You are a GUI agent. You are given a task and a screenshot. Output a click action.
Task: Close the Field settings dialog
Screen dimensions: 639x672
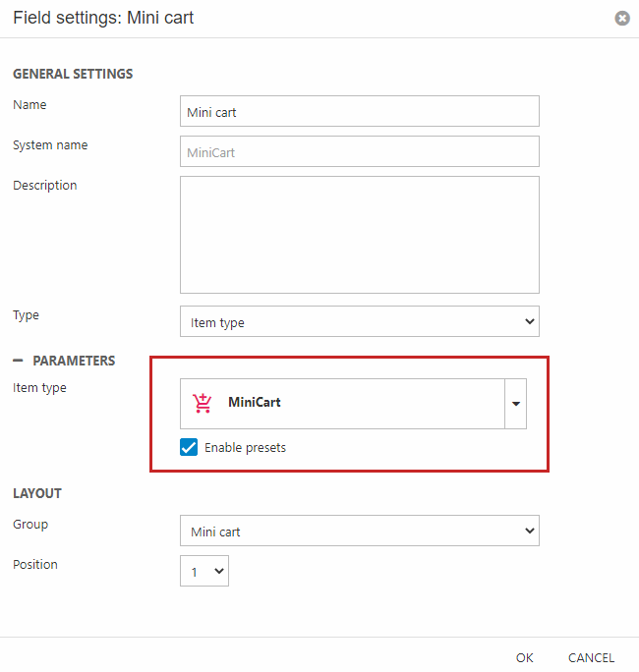click(621, 19)
